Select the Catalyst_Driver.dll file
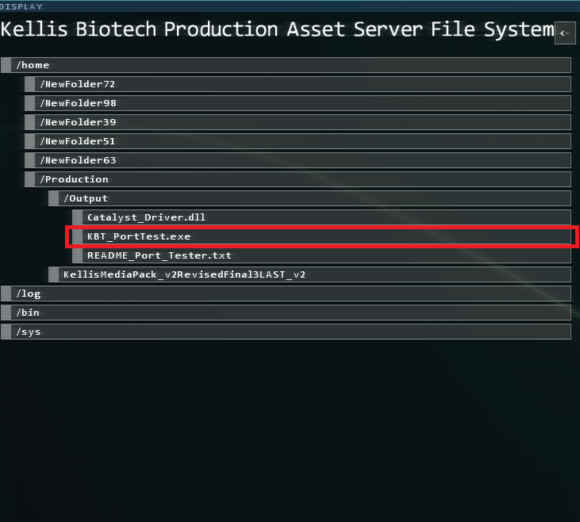This screenshot has width=580, height=522. coord(321,217)
